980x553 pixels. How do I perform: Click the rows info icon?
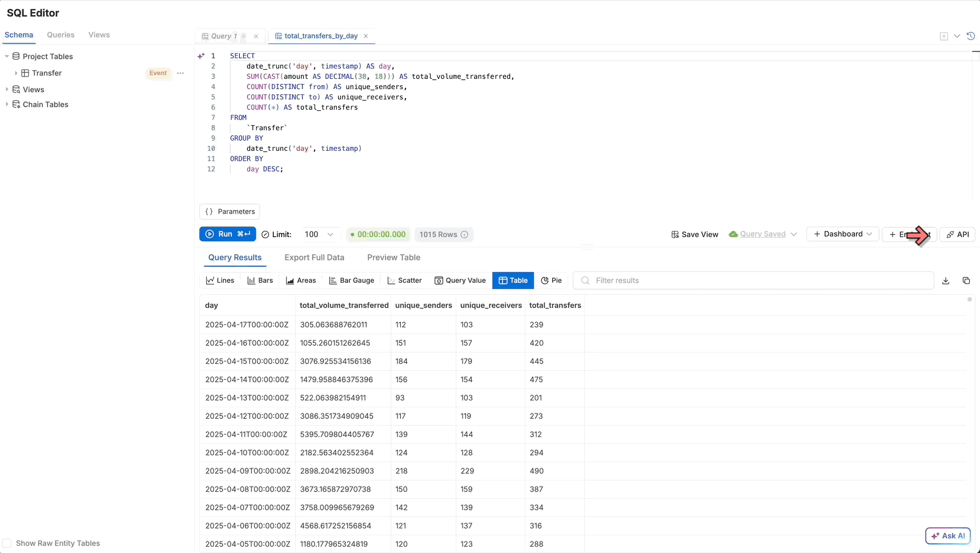pos(464,235)
